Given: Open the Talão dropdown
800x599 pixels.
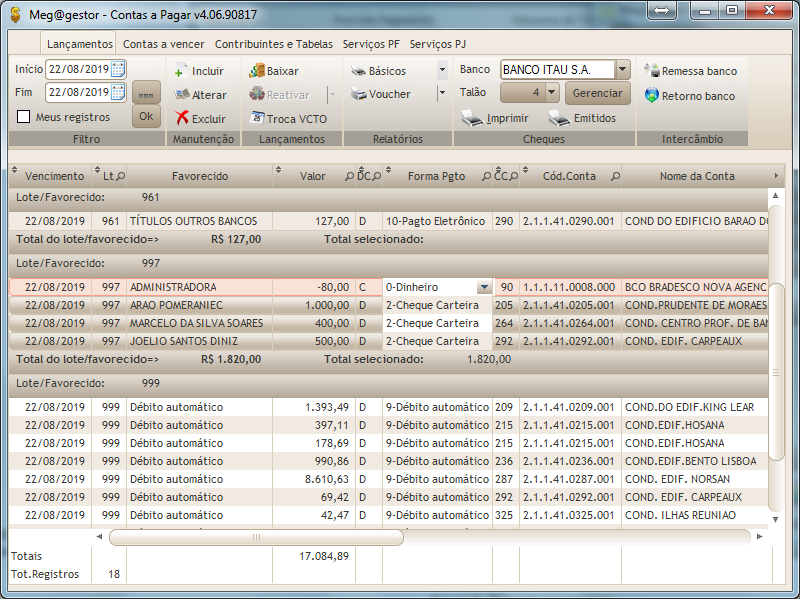Looking at the screenshot, I should pos(552,93).
